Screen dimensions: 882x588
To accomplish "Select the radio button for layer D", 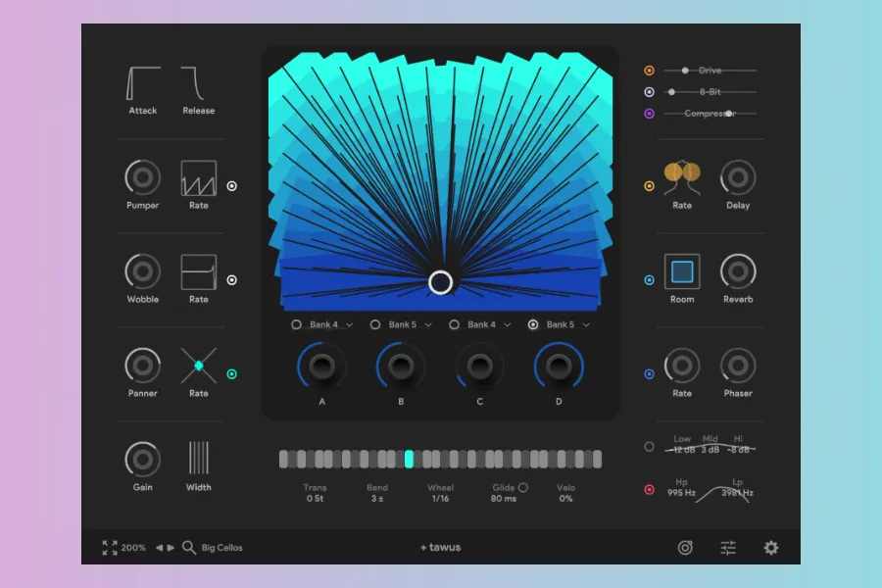I will click(x=533, y=324).
